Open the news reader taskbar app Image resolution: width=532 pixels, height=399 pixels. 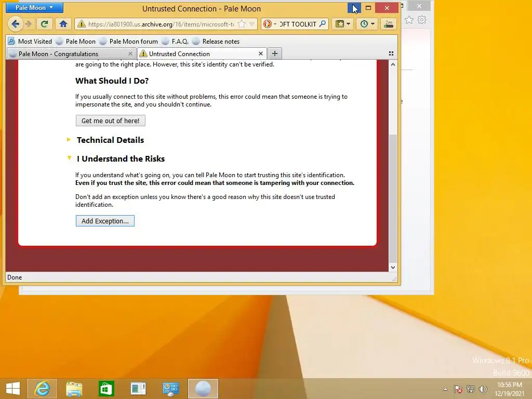point(138,389)
